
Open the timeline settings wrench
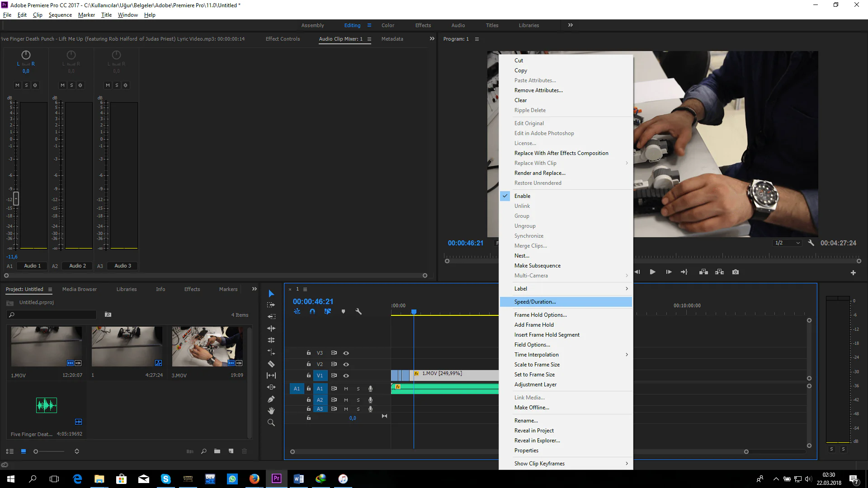click(359, 311)
